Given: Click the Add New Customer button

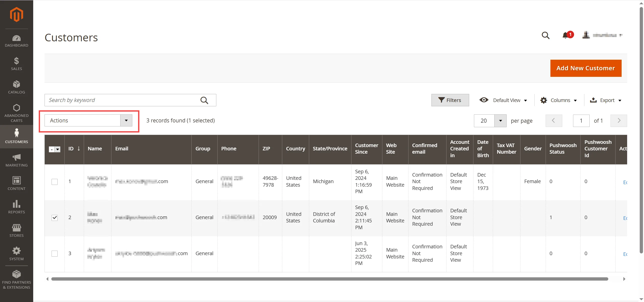Looking at the screenshot, I should (586, 68).
